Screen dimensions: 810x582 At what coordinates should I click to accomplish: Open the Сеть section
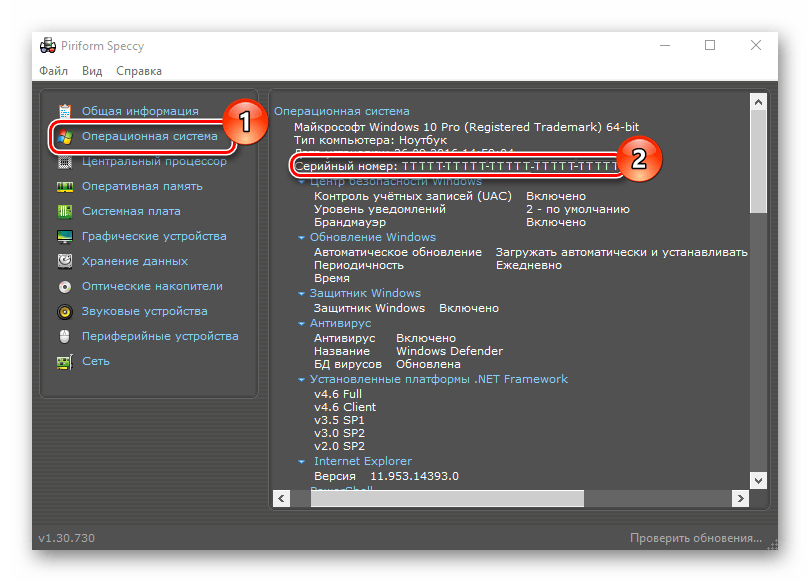[x=96, y=361]
